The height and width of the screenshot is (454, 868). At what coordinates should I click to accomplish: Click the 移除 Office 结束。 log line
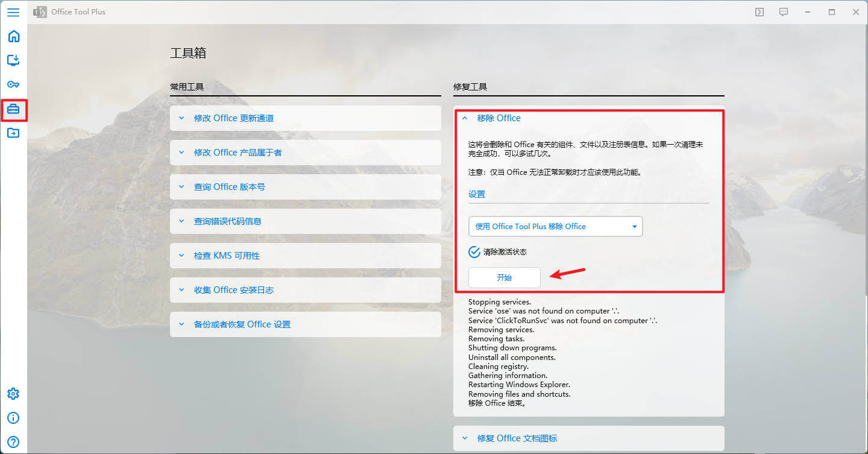[x=497, y=403]
